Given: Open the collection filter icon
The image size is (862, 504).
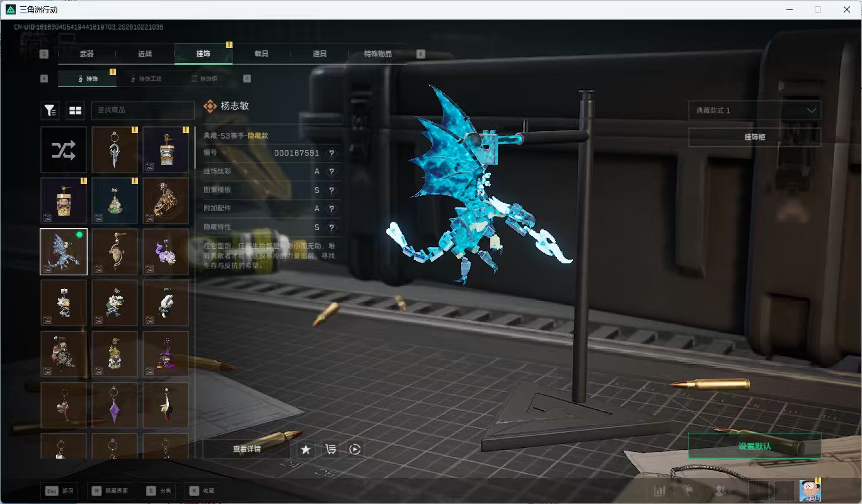Looking at the screenshot, I should [50, 110].
